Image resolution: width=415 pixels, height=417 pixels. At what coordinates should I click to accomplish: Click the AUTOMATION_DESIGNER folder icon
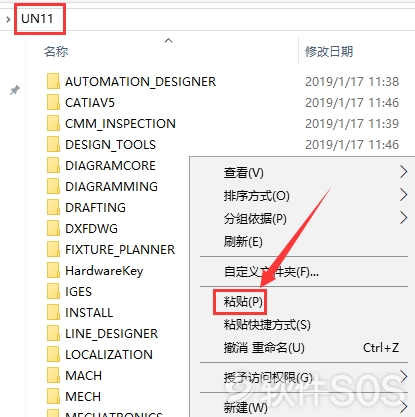tap(53, 82)
